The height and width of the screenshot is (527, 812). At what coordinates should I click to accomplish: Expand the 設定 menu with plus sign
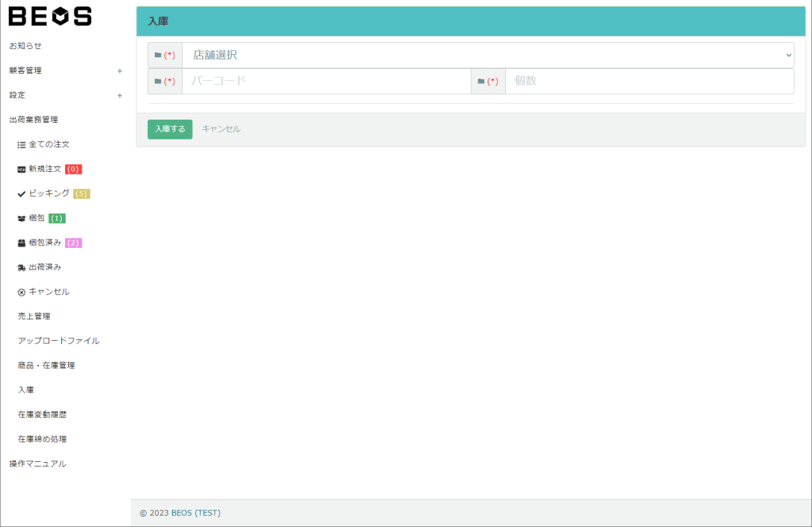click(x=120, y=95)
